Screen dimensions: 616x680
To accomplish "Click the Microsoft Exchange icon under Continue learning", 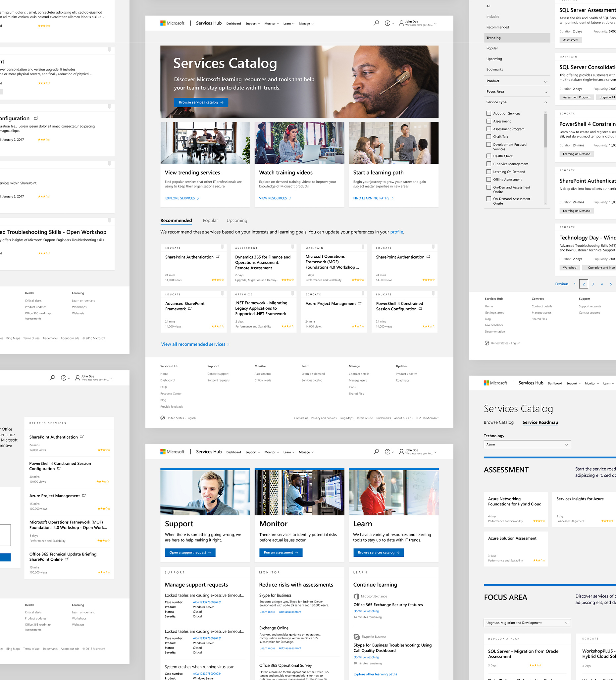I will [357, 596].
